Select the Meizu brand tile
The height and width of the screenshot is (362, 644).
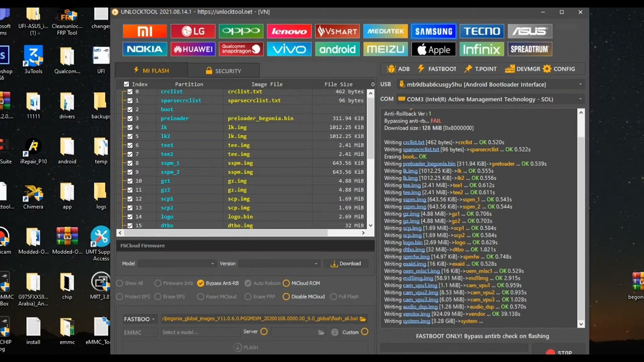coord(385,49)
